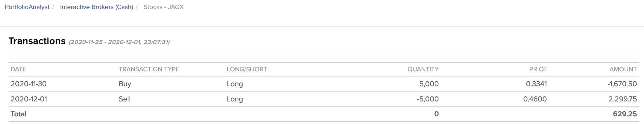Select the 2020-12-01 date cell
The height and width of the screenshot is (125, 644).
point(28,99)
